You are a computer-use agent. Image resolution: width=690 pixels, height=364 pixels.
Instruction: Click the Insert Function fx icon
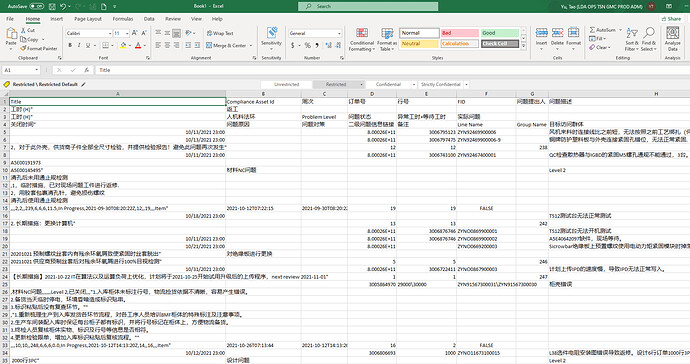(87, 70)
